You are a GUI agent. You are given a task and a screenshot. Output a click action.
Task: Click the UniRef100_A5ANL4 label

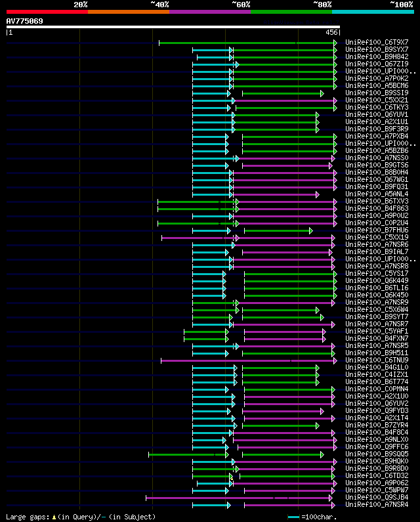click(377, 194)
